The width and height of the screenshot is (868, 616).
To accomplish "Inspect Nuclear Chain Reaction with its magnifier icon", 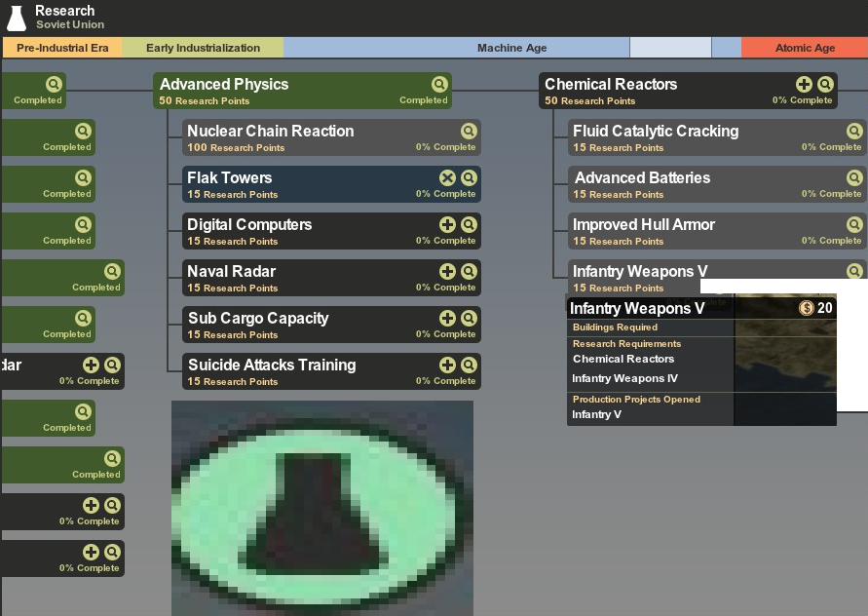I will [x=469, y=131].
